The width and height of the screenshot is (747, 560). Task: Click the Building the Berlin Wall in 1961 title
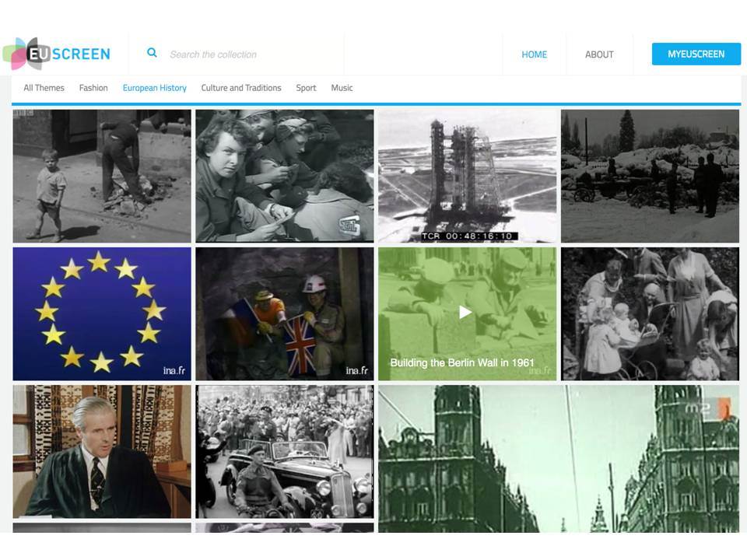pyautogui.click(x=462, y=363)
